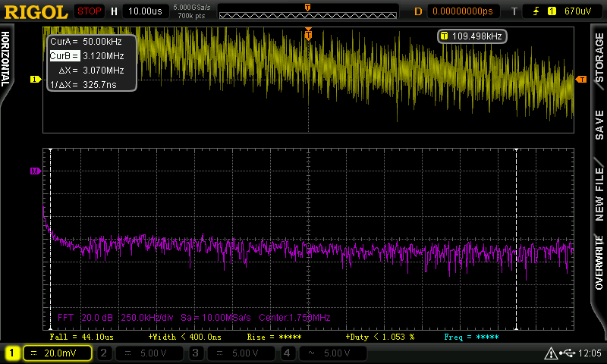Click the waveform memory overview bar

(x=308, y=15)
